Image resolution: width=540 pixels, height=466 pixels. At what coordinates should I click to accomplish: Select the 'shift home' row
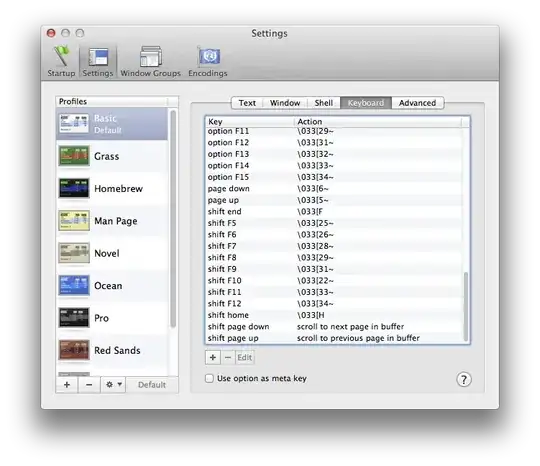[334, 315]
